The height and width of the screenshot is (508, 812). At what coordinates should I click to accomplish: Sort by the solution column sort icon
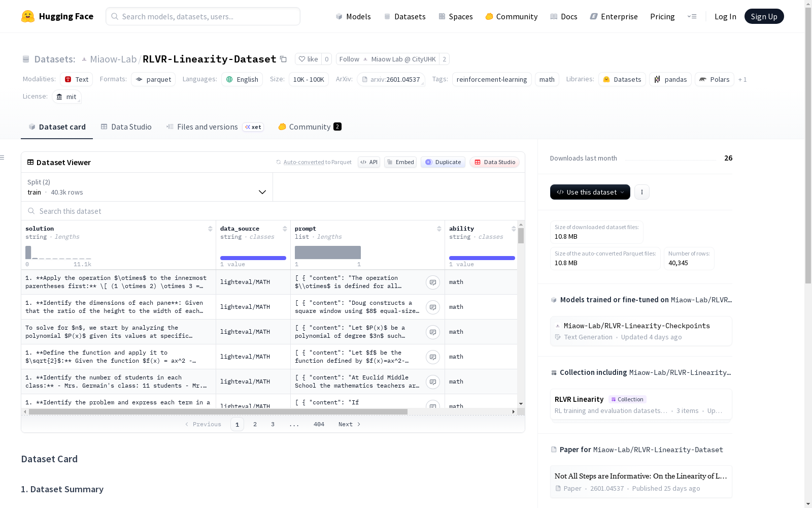[x=210, y=229]
